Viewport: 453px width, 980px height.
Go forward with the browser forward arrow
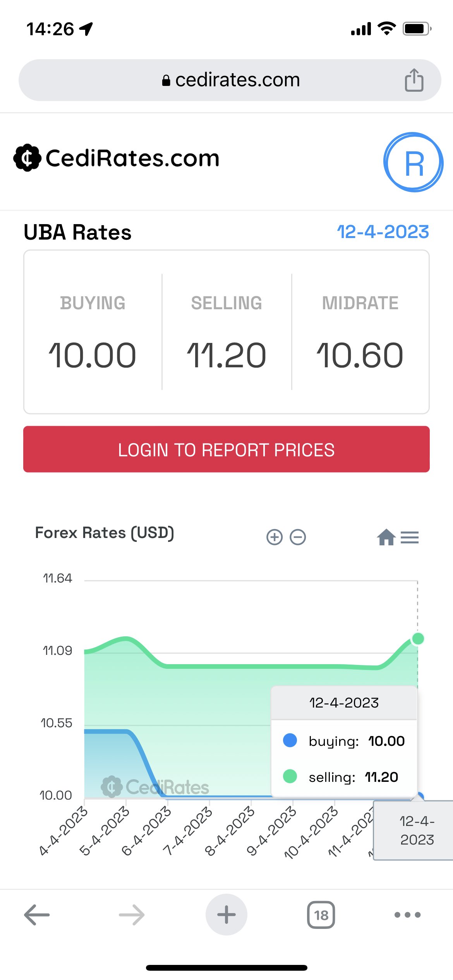click(x=132, y=915)
